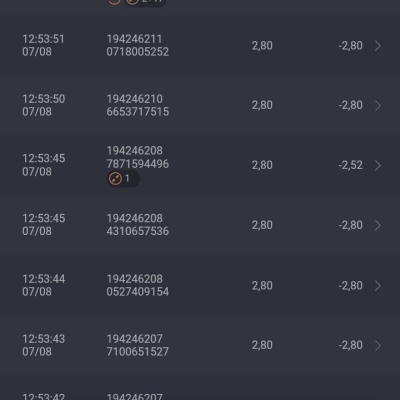Select the 12:53:44 07/08 timestamp
Screen dimensions: 400x400
44,285
